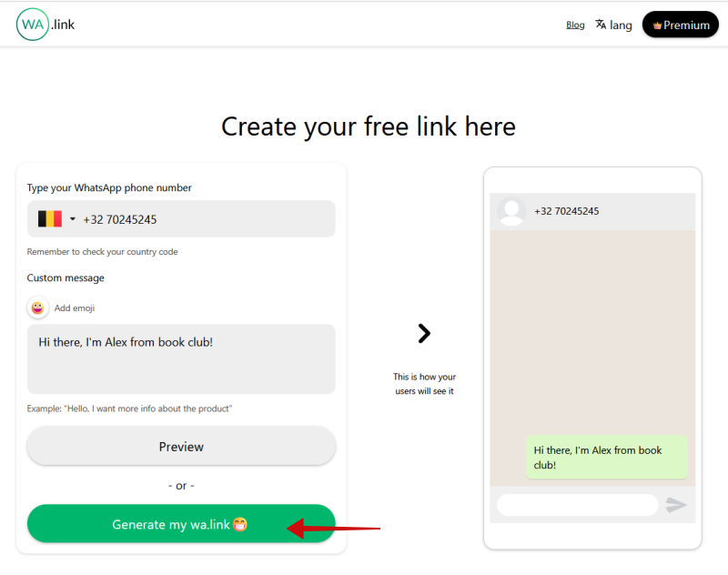Click the Preview button
Image resolution: width=728 pixels, height=575 pixels.
[x=180, y=447]
